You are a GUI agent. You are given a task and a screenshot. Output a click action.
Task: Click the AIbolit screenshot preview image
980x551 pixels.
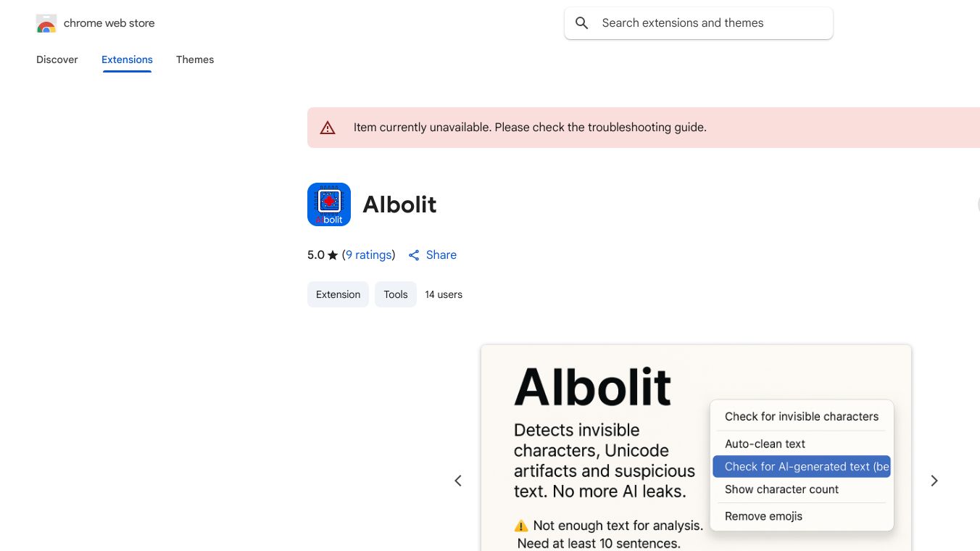[594, 449]
